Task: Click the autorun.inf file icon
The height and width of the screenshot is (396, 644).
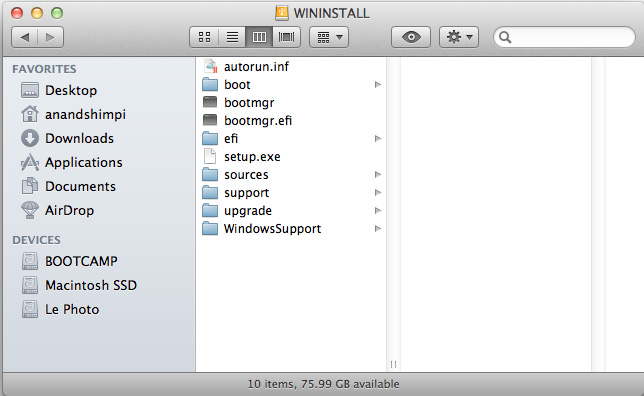Action: pos(210,67)
